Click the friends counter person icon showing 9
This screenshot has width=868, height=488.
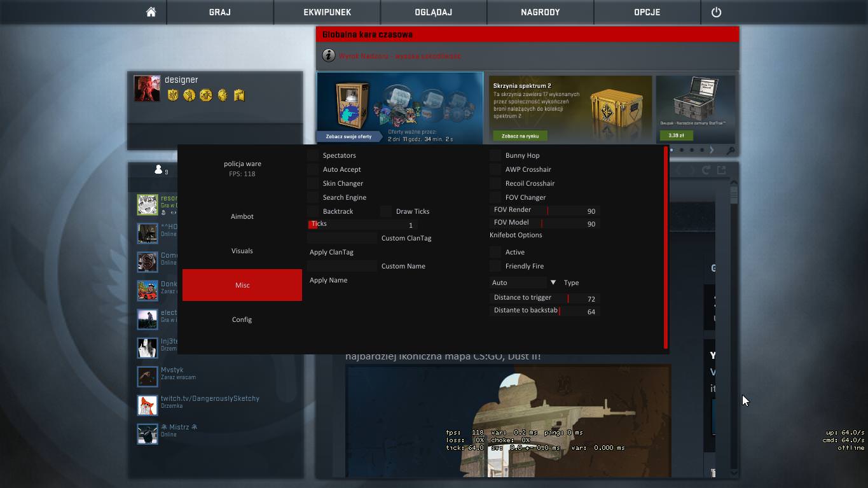(x=158, y=169)
